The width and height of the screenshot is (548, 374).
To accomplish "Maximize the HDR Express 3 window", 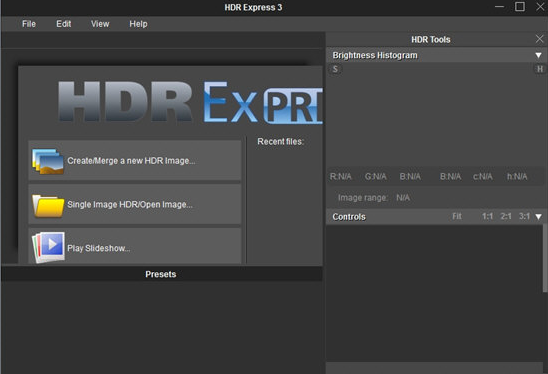I will (x=520, y=7).
